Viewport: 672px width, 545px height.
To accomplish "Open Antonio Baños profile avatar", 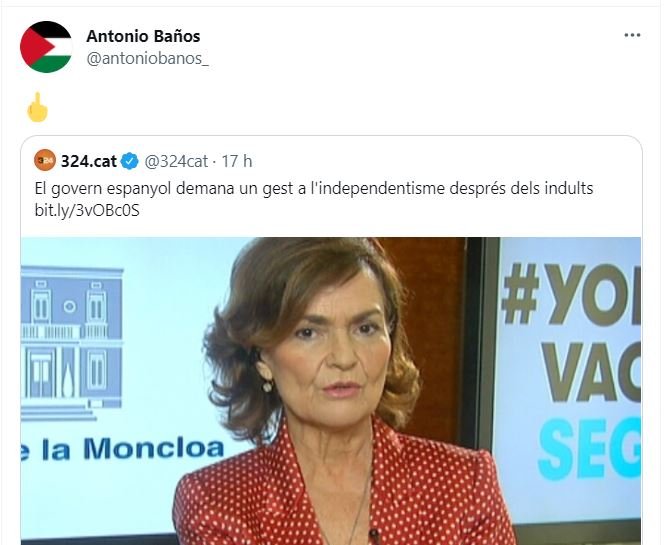I will [x=46, y=47].
